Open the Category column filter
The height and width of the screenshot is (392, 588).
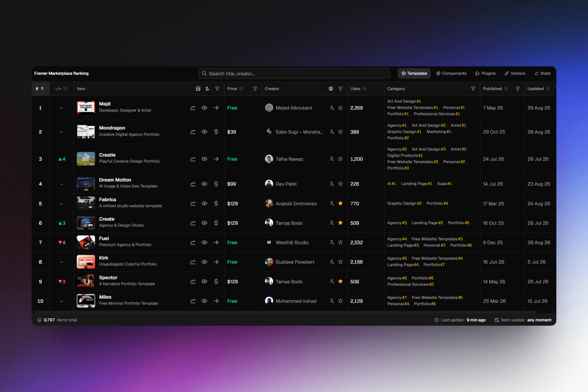coord(473,89)
